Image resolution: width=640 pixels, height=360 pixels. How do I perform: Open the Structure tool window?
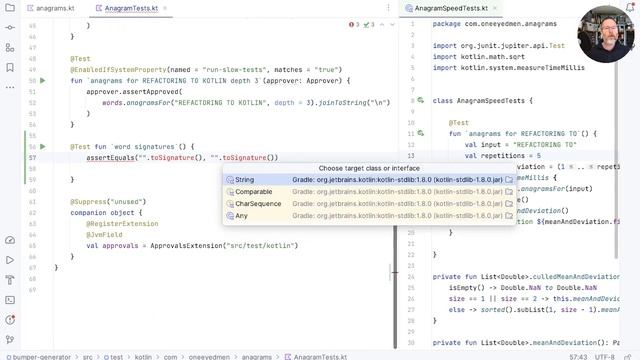pyautogui.click(x=10, y=47)
